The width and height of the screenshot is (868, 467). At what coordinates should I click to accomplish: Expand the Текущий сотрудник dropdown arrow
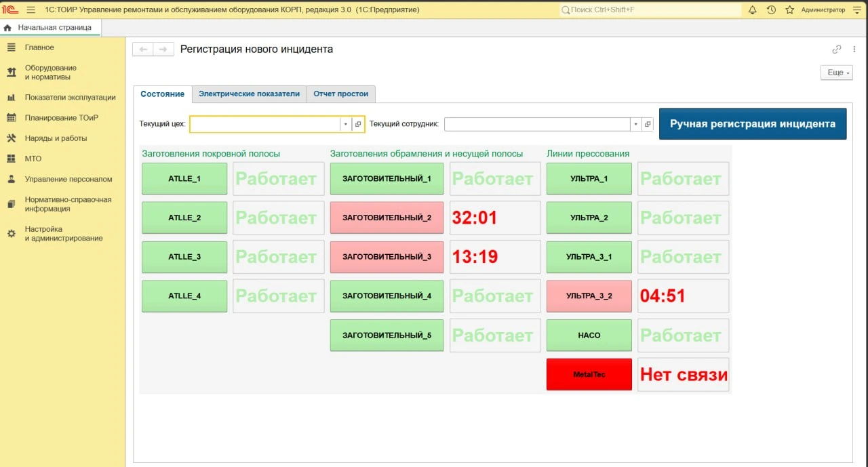tap(635, 124)
